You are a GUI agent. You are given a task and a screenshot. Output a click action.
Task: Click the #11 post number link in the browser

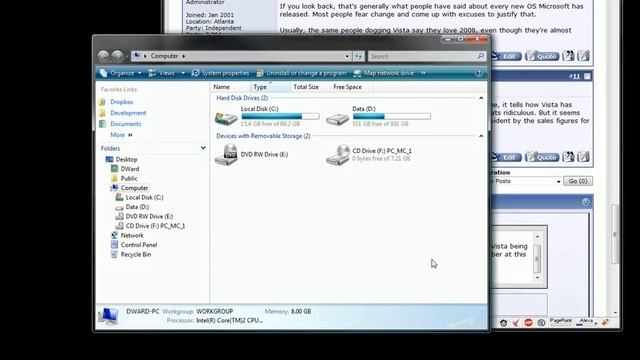pyautogui.click(x=575, y=76)
